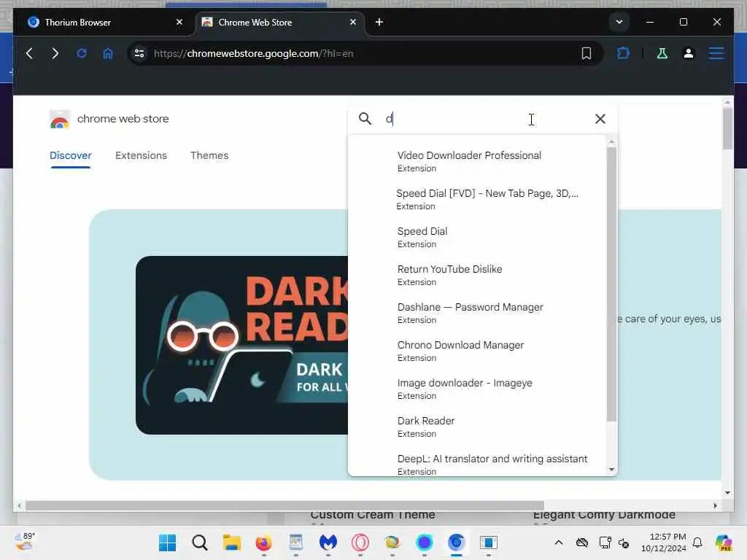Image resolution: width=747 pixels, height=560 pixels.
Task: Open File Explorer from the taskbar
Action: click(231, 542)
